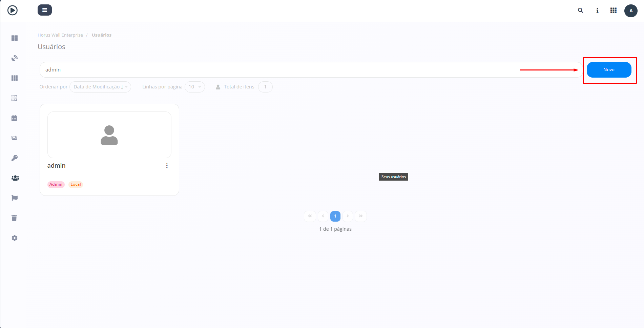The height and width of the screenshot is (328, 644).
Task: Click the hamburger menu toggle button
Action: [45, 10]
